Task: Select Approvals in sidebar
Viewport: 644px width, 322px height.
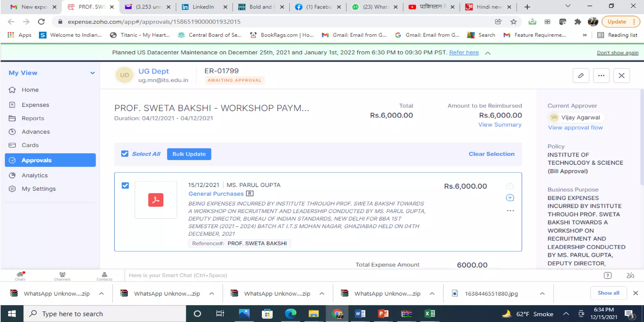Action: [x=50, y=160]
